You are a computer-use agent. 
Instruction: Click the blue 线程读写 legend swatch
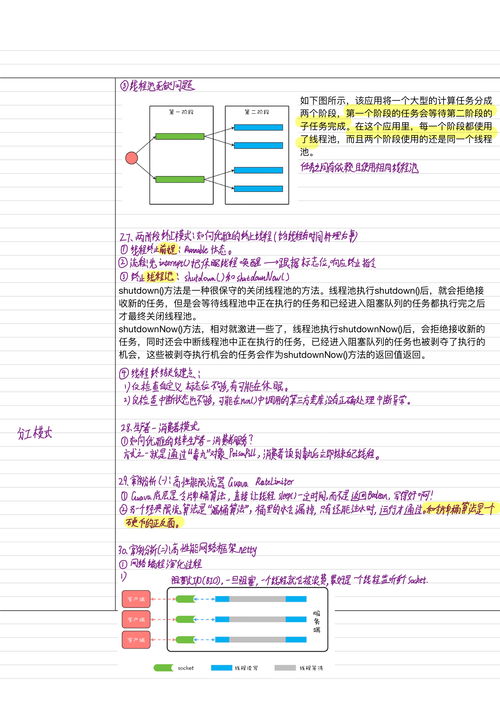click(221, 668)
